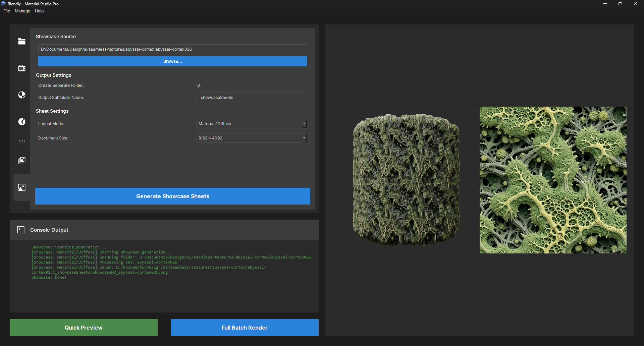
Task: Click 'Showcase: Starting generation...' console line
Action: pyautogui.click(x=69, y=247)
